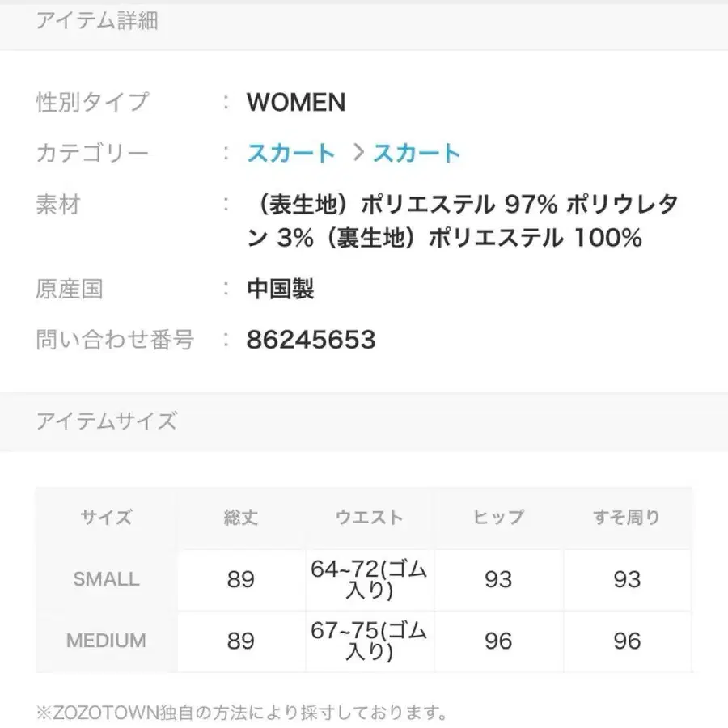The image size is (728, 728).
Task: Click the 性別タイプ row label
Action: (x=91, y=103)
